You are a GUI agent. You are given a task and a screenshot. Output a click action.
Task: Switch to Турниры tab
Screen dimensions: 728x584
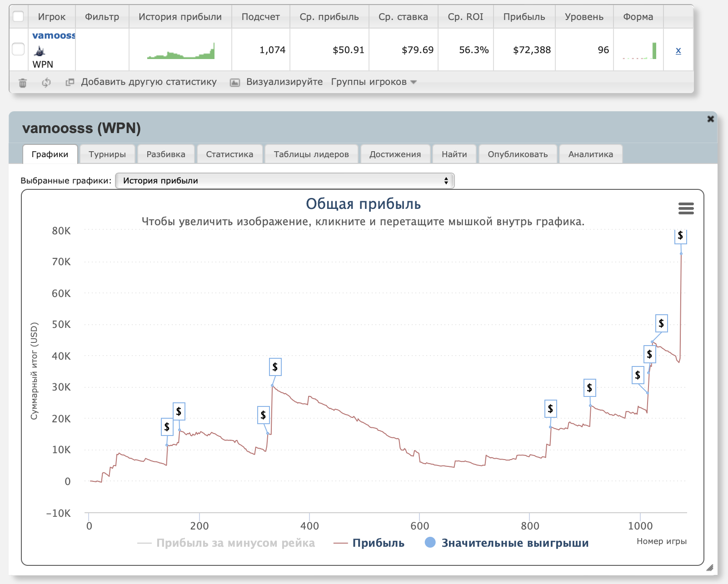pyautogui.click(x=107, y=154)
